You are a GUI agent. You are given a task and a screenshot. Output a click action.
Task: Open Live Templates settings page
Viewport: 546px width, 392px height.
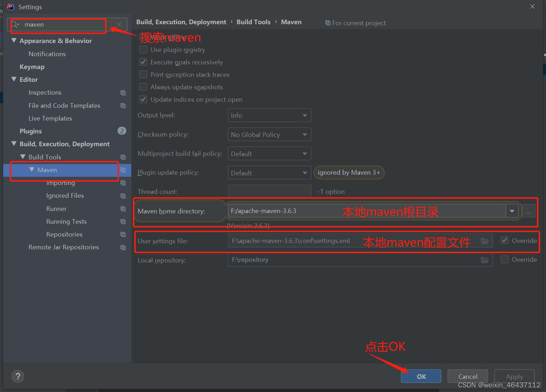[50, 118]
